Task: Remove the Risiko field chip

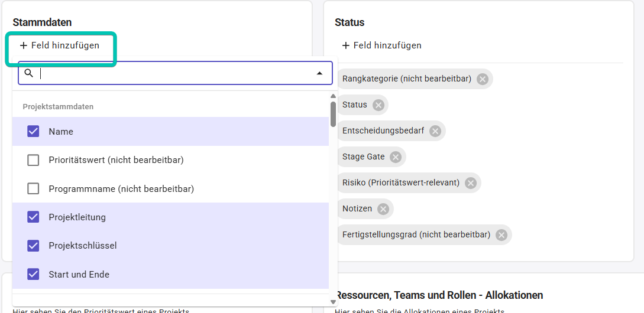Action: [471, 183]
